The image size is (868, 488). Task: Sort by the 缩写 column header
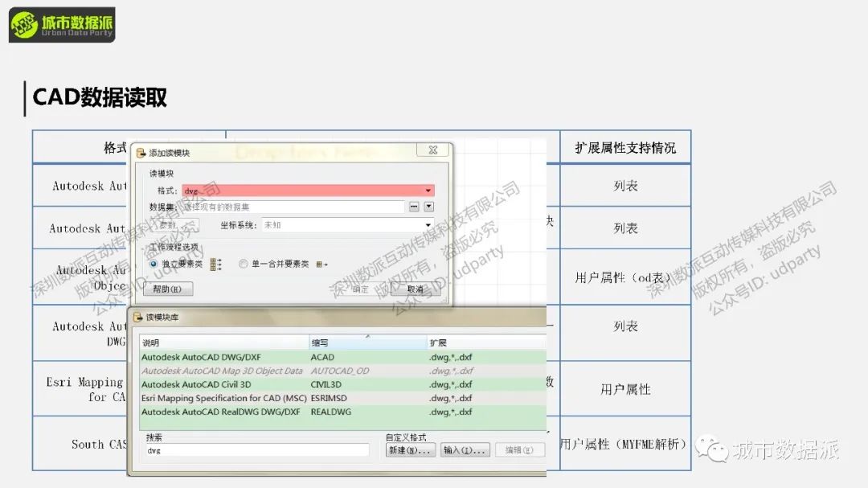pyautogui.click(x=367, y=342)
